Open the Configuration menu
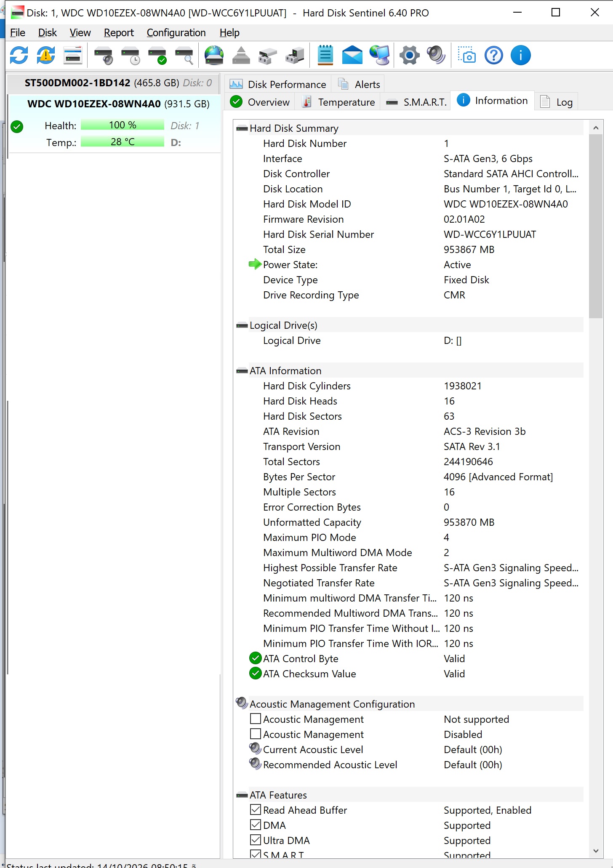The width and height of the screenshot is (613, 868). click(176, 32)
